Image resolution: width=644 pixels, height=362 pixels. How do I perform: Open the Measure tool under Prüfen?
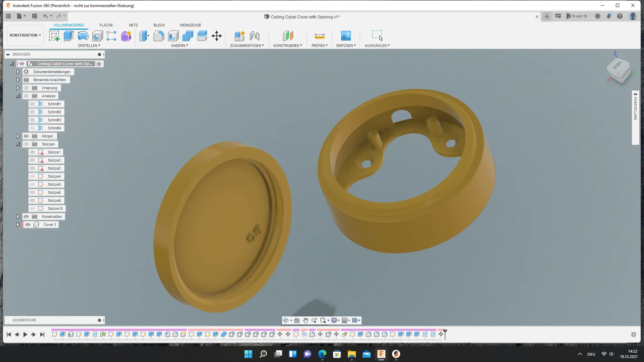pyautogui.click(x=319, y=36)
